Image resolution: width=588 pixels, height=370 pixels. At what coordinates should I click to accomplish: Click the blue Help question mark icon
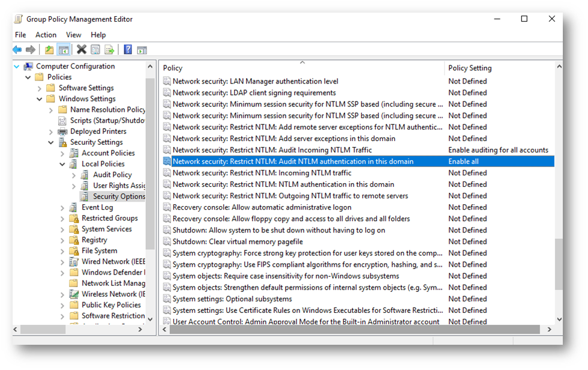click(128, 50)
